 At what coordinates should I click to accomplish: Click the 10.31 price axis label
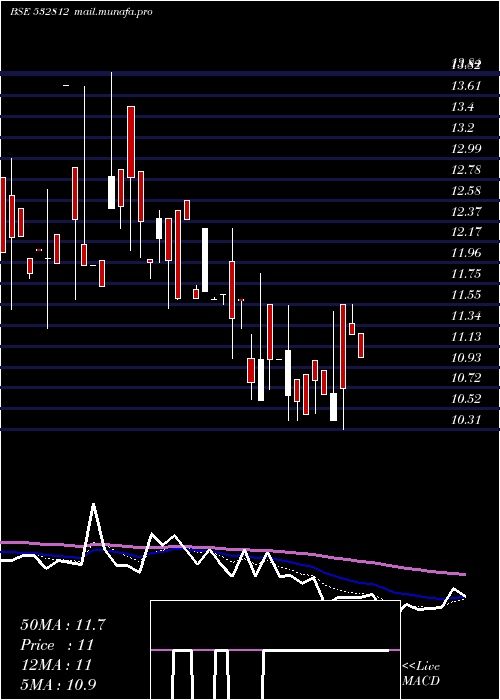pos(466,420)
